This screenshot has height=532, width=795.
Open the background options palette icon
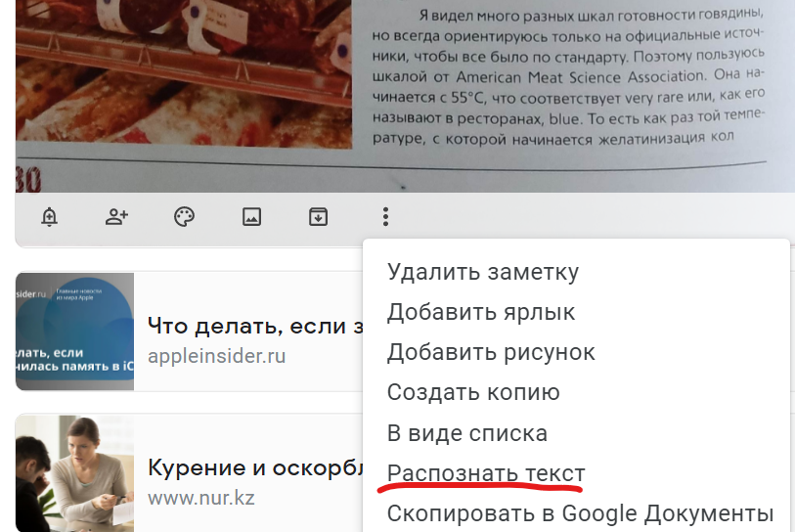coord(184,217)
